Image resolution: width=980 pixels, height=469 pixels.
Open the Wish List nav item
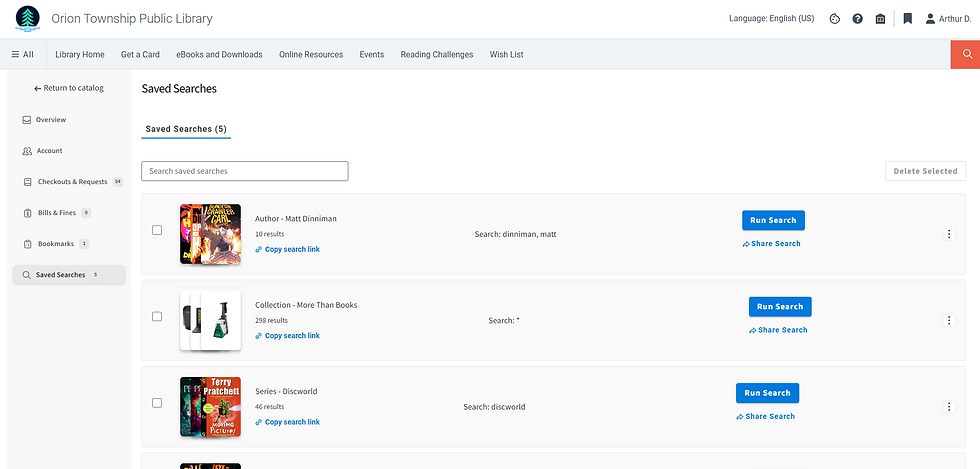506,54
